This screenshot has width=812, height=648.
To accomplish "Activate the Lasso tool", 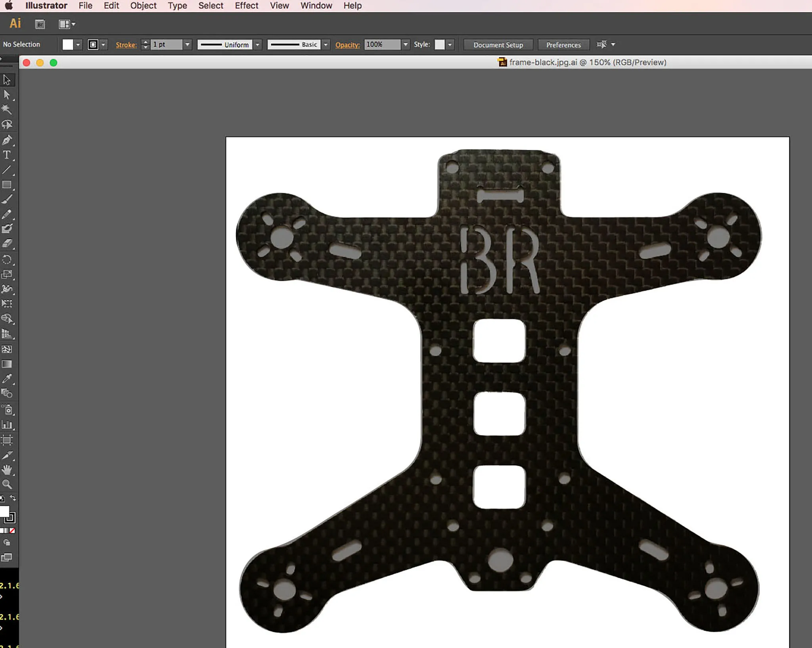I will click(7, 125).
